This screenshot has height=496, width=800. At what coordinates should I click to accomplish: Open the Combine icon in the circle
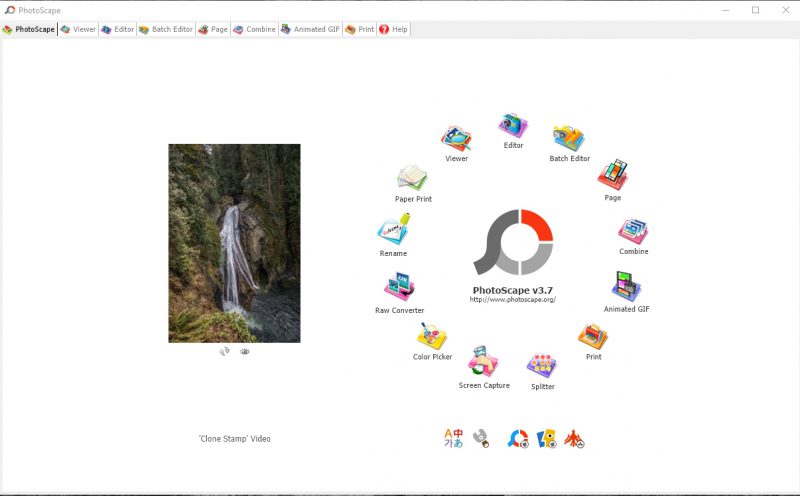point(633,232)
